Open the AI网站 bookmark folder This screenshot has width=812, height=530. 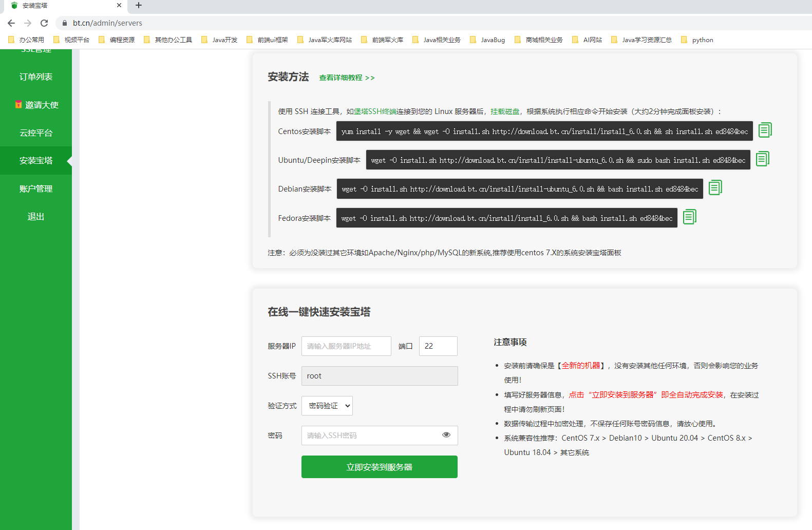587,40
